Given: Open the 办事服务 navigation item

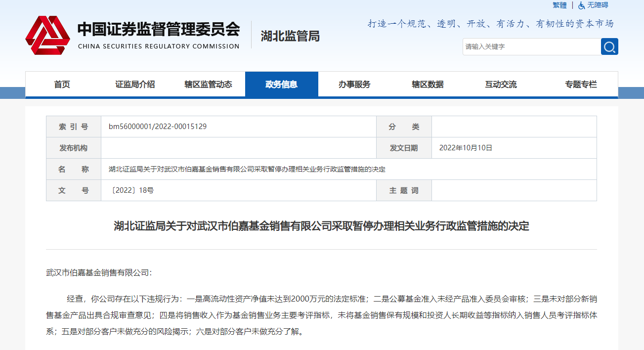Looking at the screenshot, I should tap(354, 85).
